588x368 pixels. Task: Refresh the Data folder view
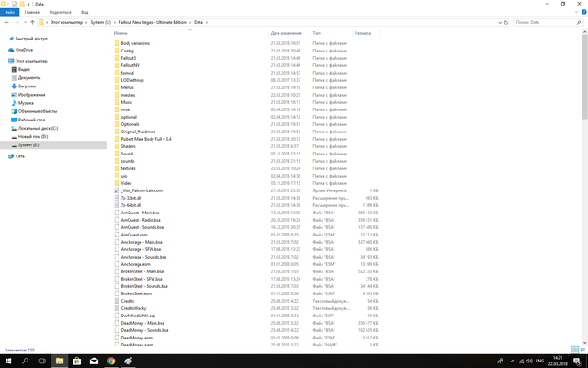coord(506,22)
